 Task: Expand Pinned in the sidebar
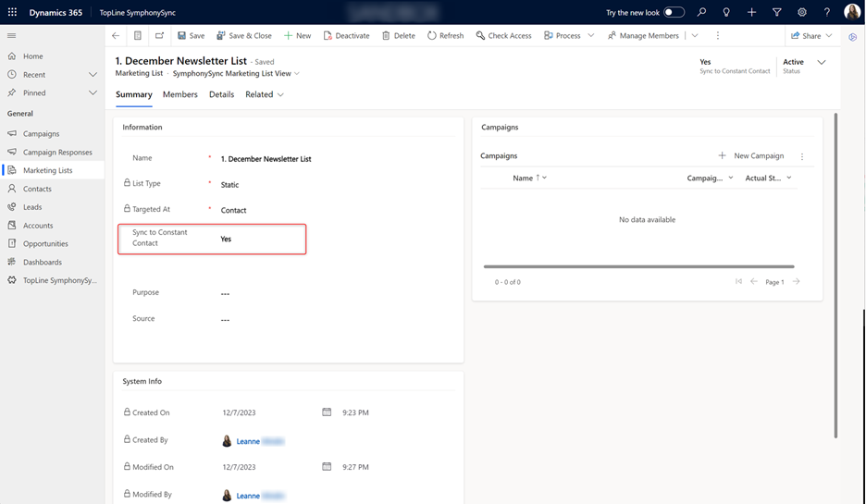(x=93, y=92)
